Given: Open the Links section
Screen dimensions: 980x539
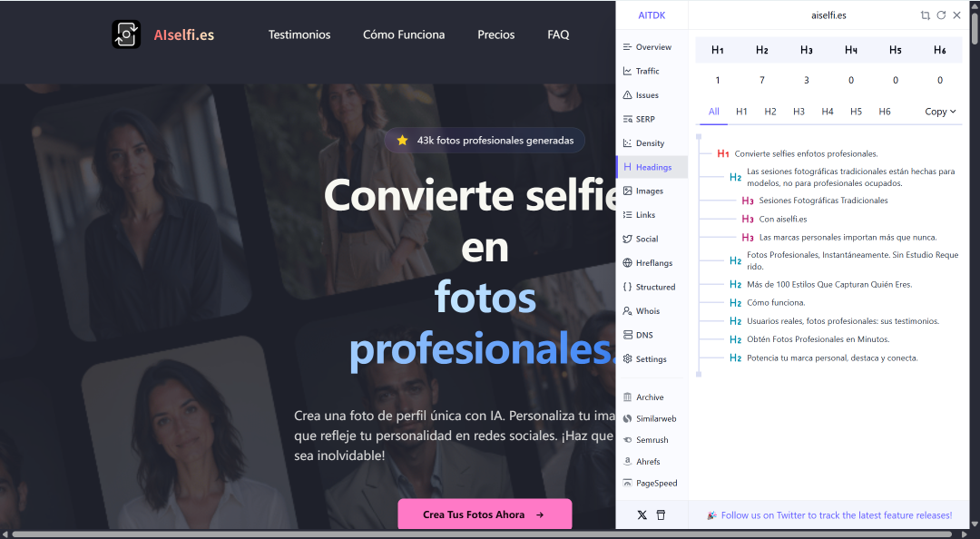Looking at the screenshot, I should [652, 214].
